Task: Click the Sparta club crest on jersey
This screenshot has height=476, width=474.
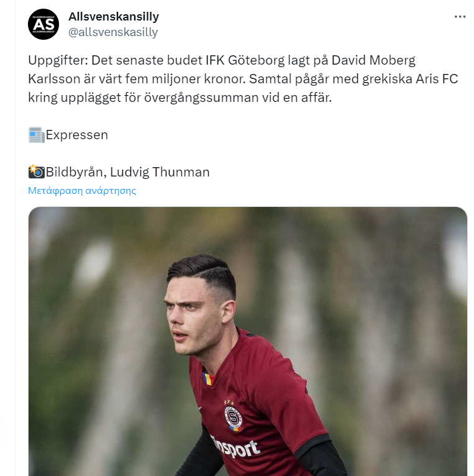Action: point(234,416)
